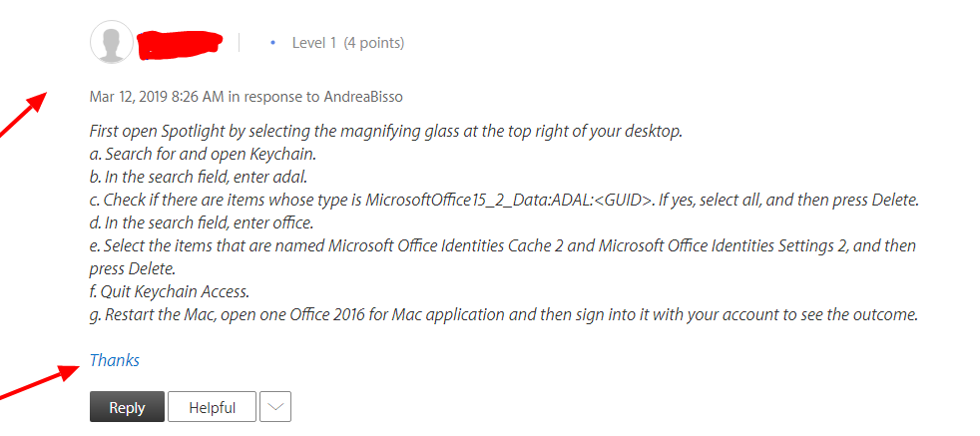The image size is (980, 436).
Task: Click the Mar 12, 2019 timestamp
Action: click(x=157, y=97)
